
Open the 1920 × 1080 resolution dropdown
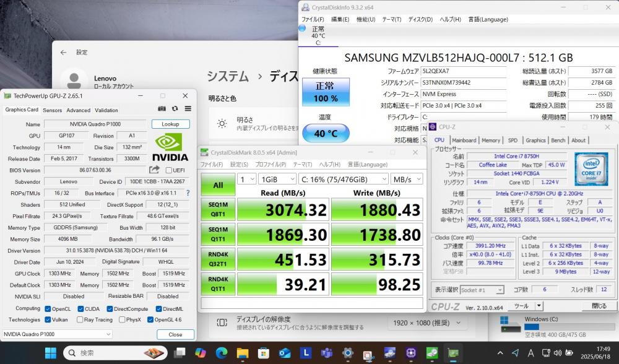coord(426,323)
